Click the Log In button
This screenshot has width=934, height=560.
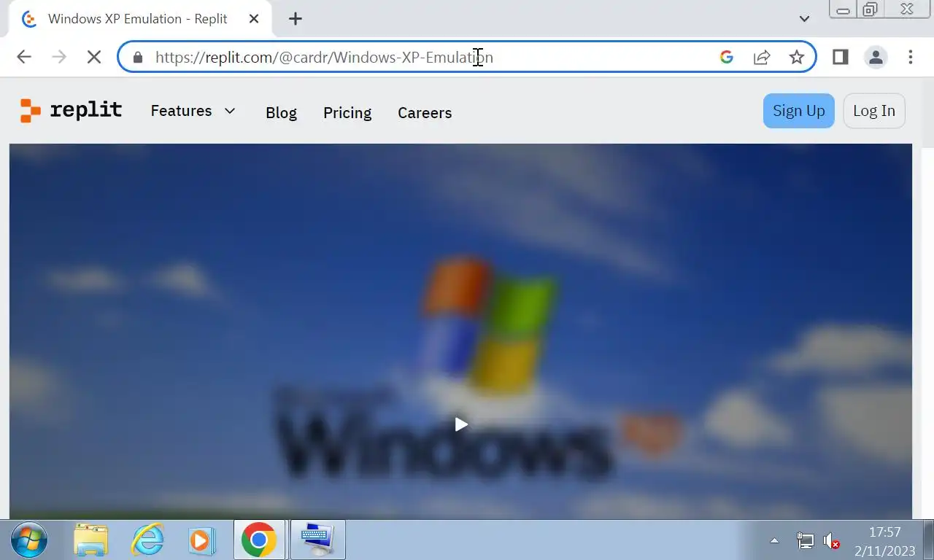click(874, 111)
